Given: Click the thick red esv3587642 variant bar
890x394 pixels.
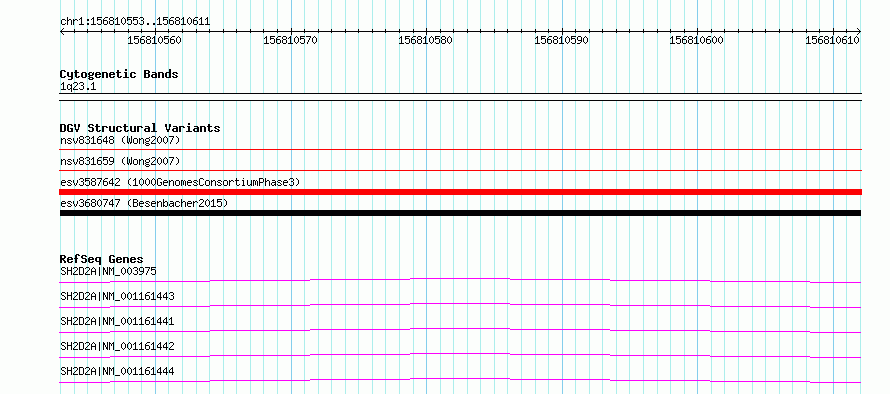Looking at the screenshot, I should [x=460, y=192].
